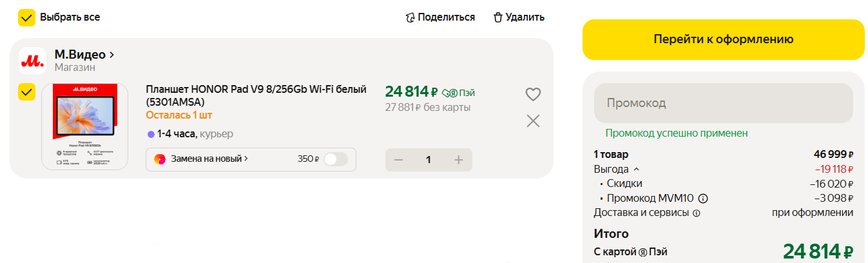The image size is (868, 263).
Task: Enable the Замена на новый toggle
Action: point(335,159)
